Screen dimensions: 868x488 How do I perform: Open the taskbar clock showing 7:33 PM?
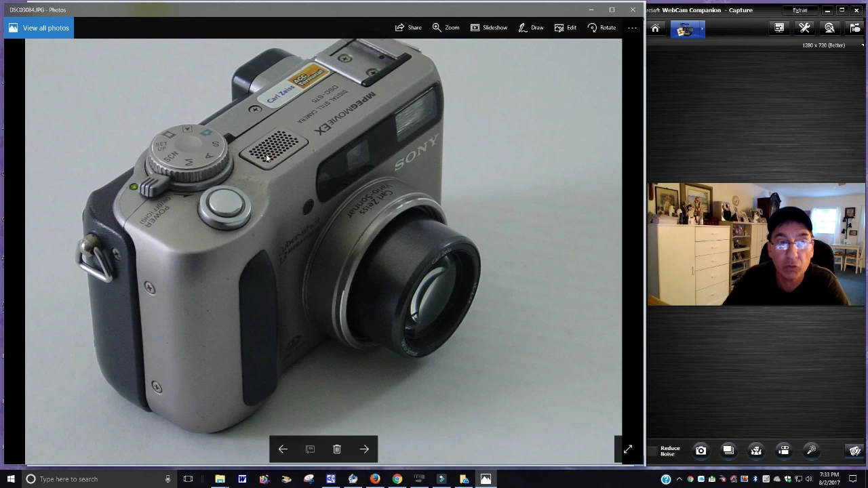pyautogui.click(x=829, y=479)
